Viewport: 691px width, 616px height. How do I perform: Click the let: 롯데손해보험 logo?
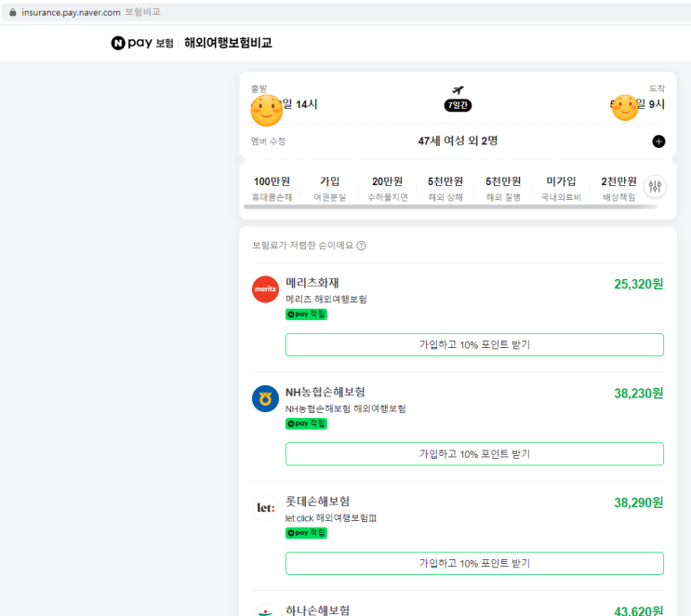click(265, 508)
